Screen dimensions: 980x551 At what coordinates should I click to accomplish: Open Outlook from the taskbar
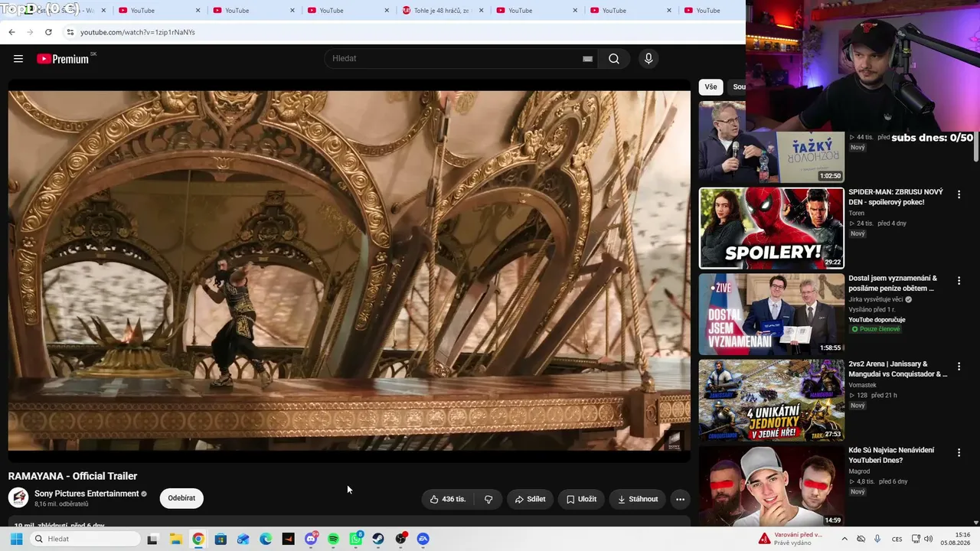click(243, 539)
